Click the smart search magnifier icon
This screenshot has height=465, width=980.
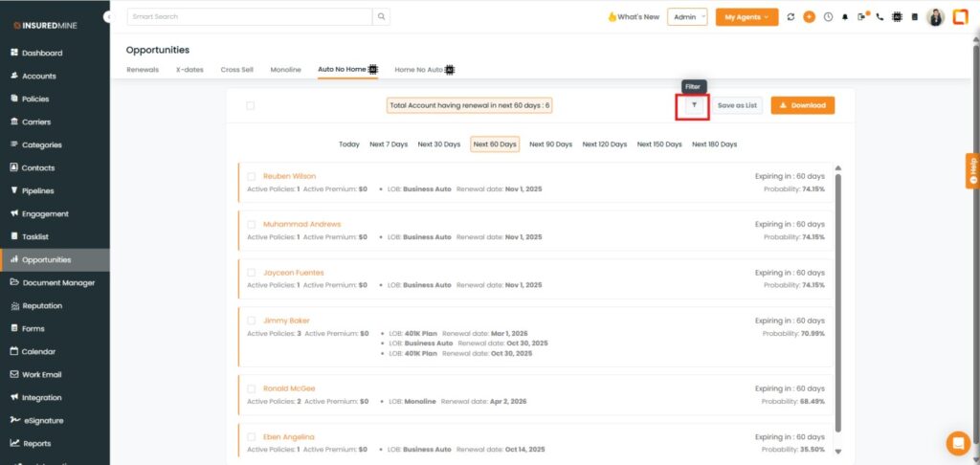(x=381, y=17)
